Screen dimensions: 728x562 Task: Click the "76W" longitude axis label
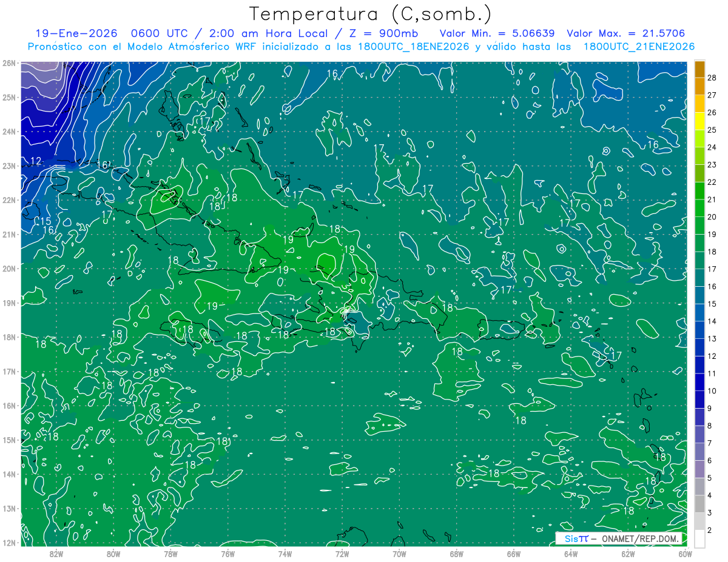point(228,554)
